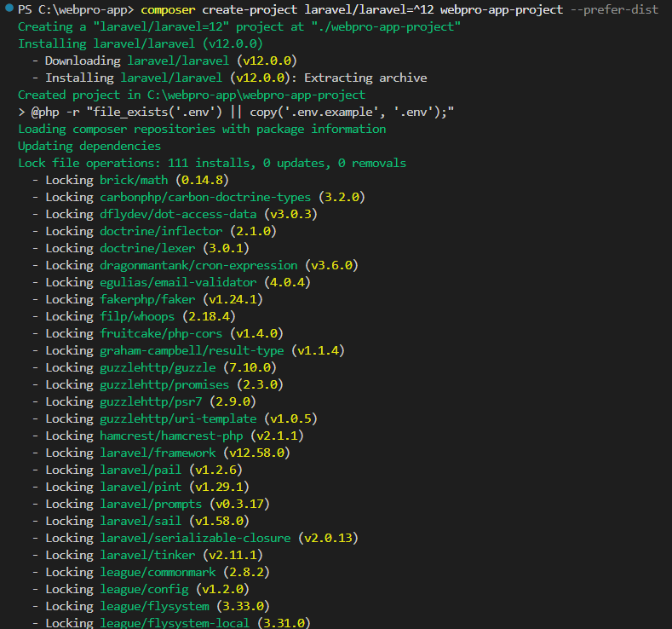This screenshot has width=672, height=629.
Task: Click version '(v12.58.0)' of laravel/framework
Action: pyautogui.click(x=256, y=453)
